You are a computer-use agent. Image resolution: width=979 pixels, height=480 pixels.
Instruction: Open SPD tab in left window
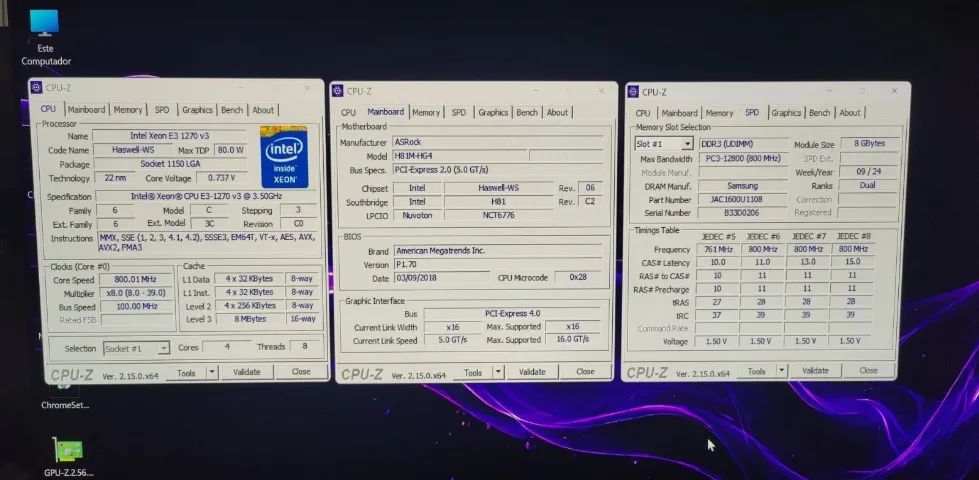pyautogui.click(x=162, y=109)
